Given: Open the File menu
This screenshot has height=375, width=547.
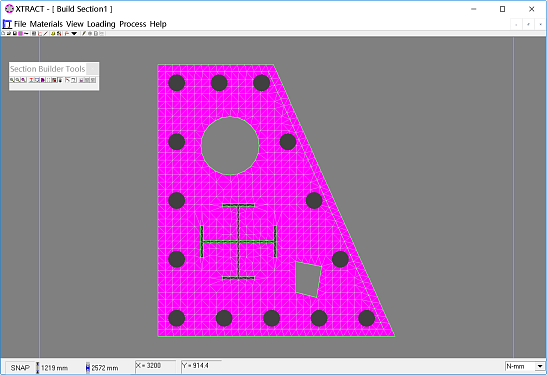Looking at the screenshot, I should point(20,24).
